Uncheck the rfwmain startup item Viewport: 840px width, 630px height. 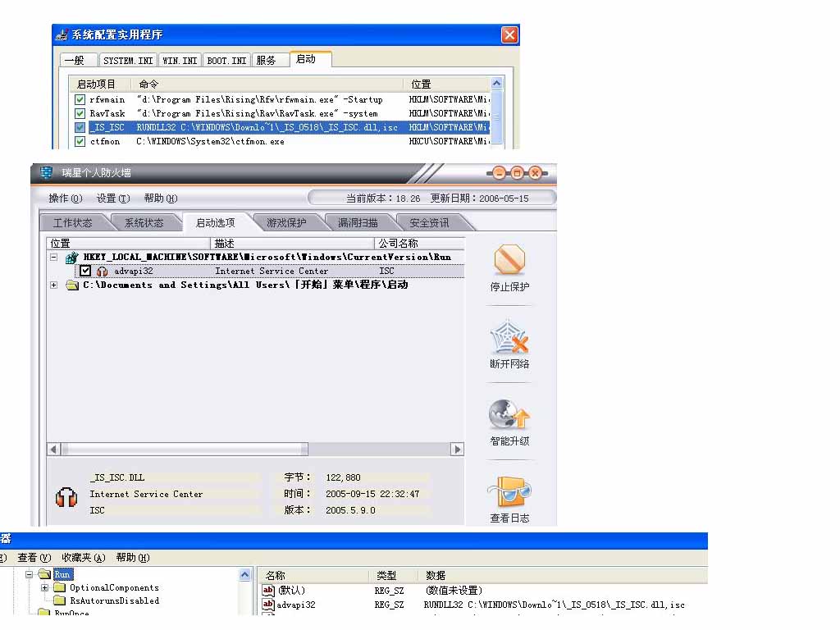[80, 99]
